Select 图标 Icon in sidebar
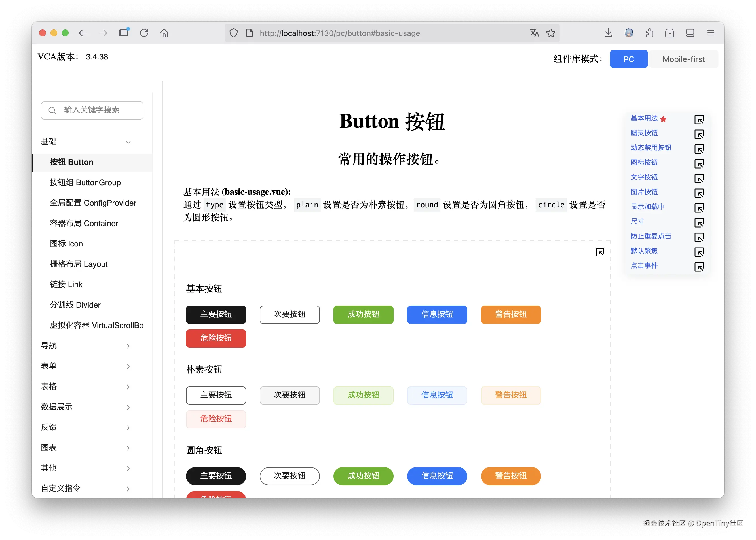The height and width of the screenshot is (540, 756). (x=66, y=244)
